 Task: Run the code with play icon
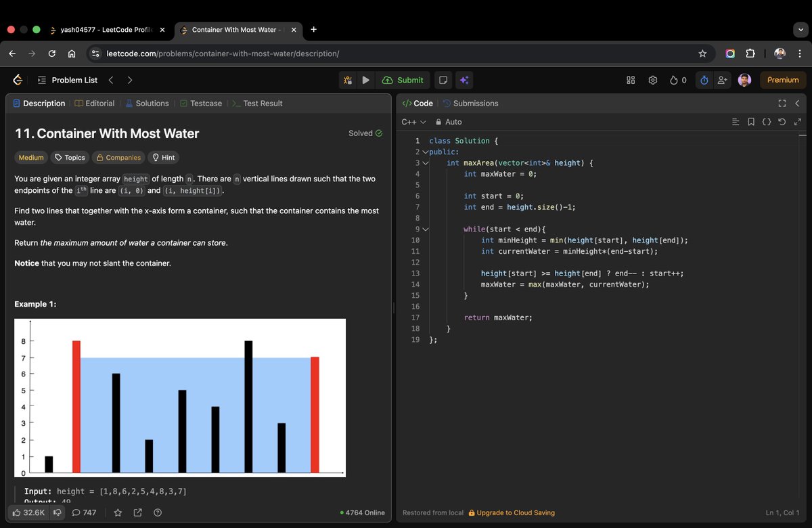click(365, 80)
